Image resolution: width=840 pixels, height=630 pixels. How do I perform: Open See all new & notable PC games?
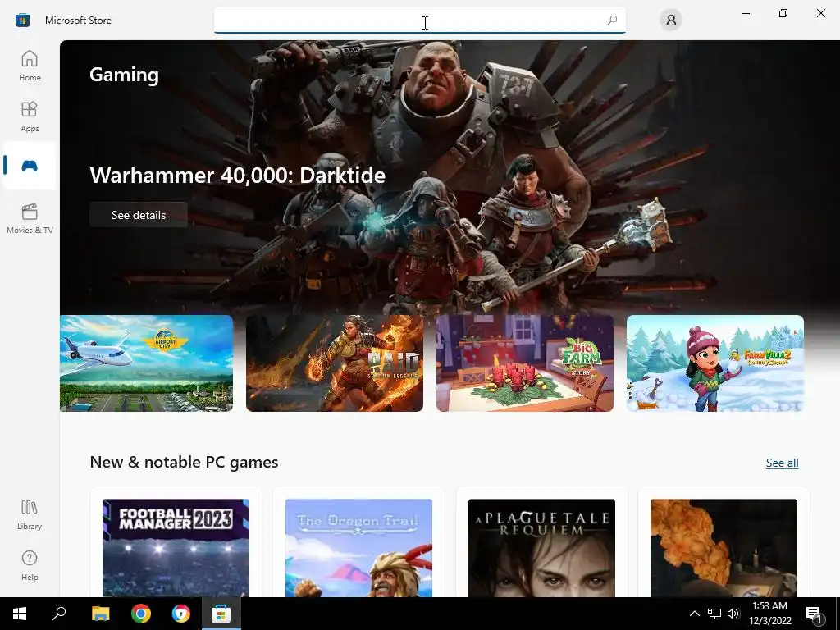[782, 463]
